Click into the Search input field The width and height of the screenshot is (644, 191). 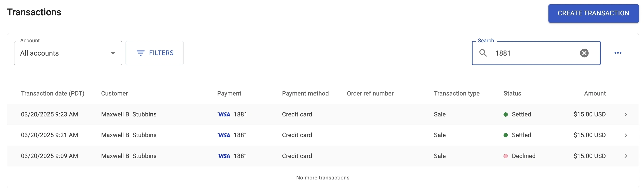(x=535, y=53)
